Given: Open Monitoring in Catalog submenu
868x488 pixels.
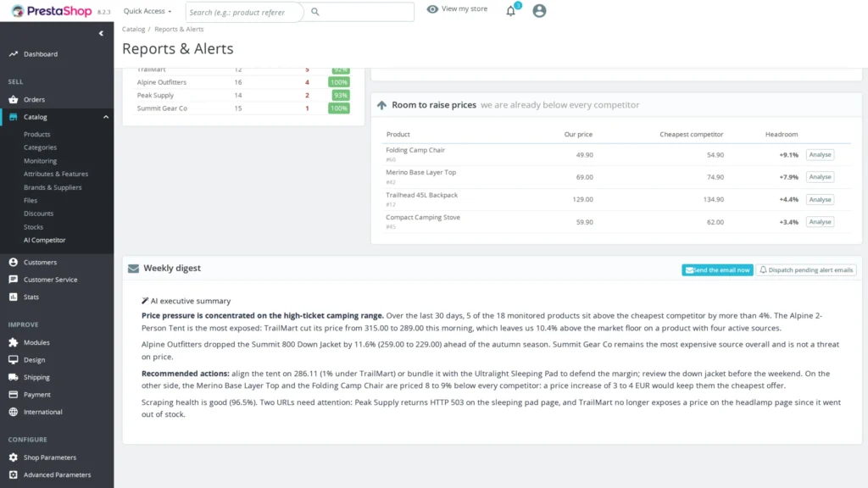Looking at the screenshot, I should tap(41, 161).
